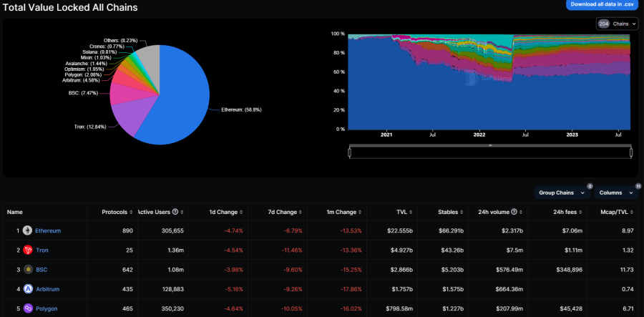Sort by Active Users using sort arrows
The height and width of the screenshot is (317, 644).
point(182,213)
